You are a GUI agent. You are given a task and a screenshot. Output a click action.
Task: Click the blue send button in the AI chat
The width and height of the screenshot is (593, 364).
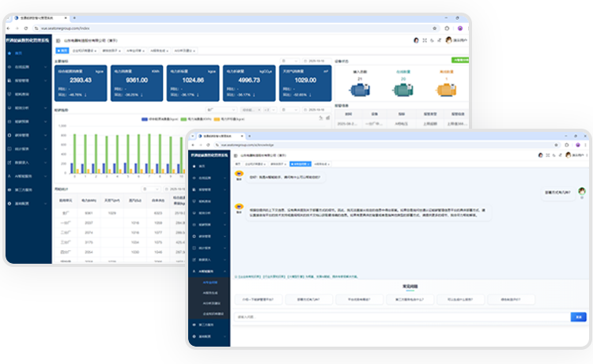point(578,317)
